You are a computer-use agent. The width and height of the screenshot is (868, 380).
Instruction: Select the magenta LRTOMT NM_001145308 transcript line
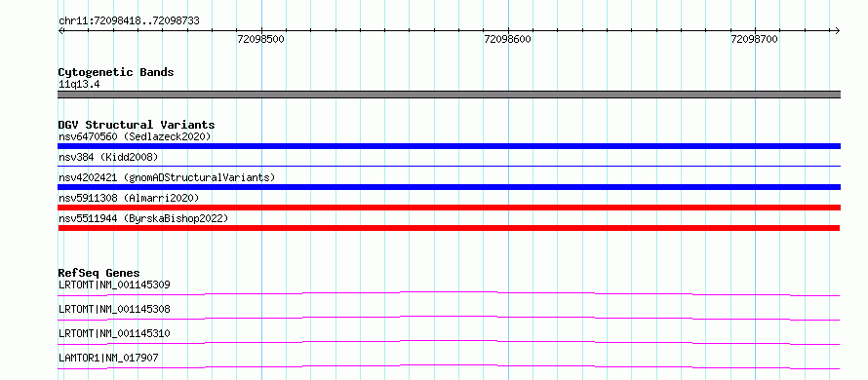click(449, 318)
